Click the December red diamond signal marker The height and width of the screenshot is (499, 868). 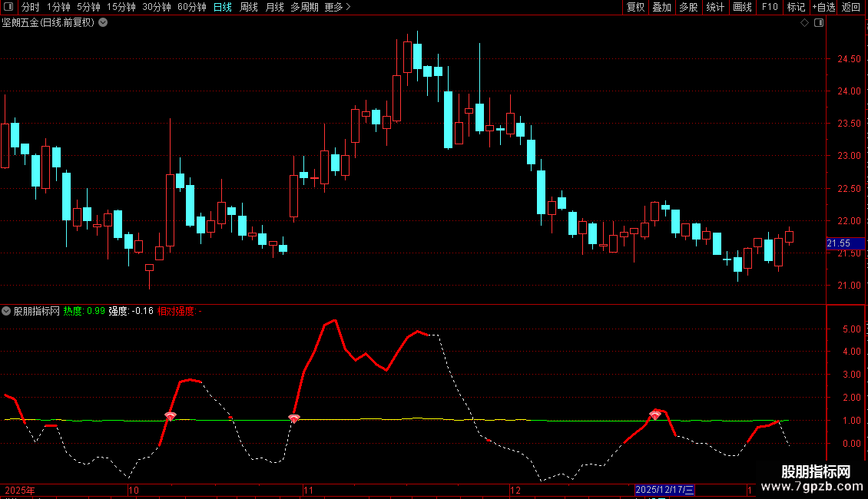click(655, 415)
